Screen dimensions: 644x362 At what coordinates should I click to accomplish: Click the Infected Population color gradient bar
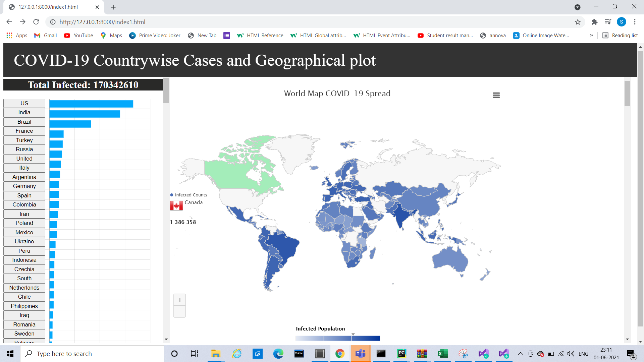(337, 338)
